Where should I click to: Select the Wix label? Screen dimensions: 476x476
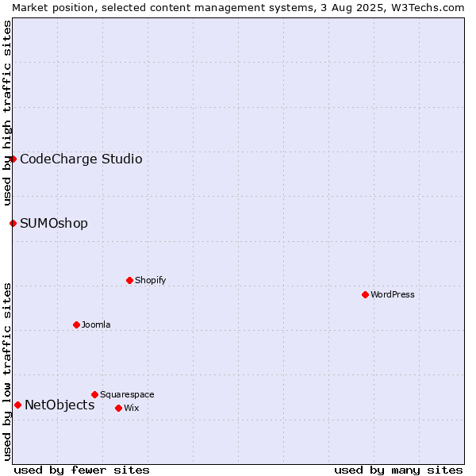132,408
